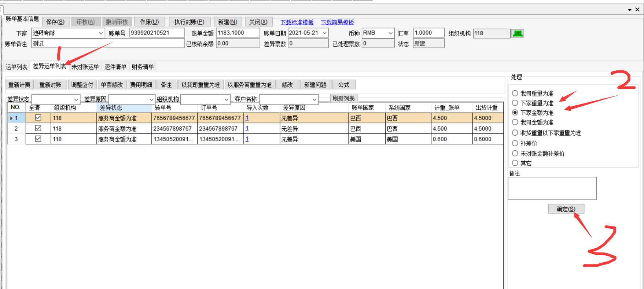Select the 我司金额为准 radio option
Screen dimensions: 644x289
[515, 122]
